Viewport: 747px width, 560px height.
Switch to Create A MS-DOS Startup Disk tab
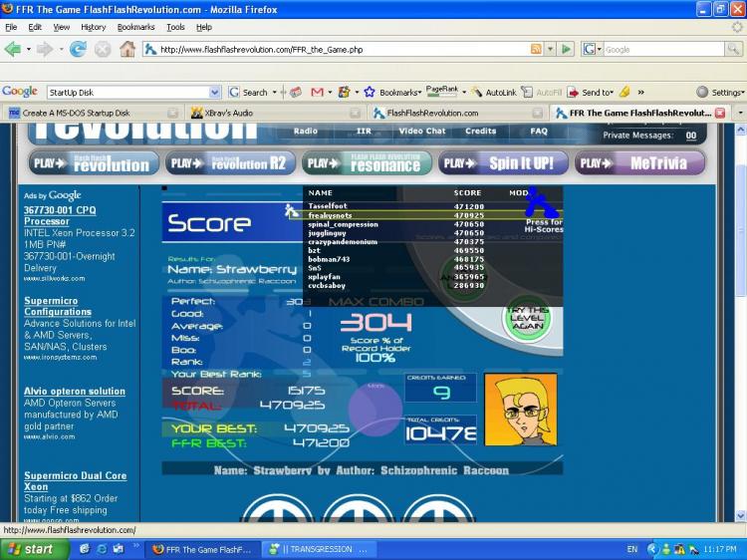(x=93, y=113)
